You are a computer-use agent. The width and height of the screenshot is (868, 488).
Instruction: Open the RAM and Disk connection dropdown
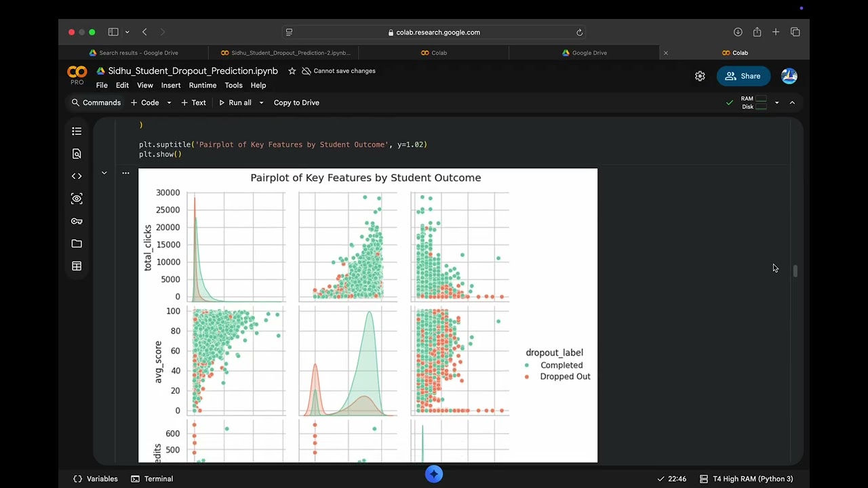(776, 103)
